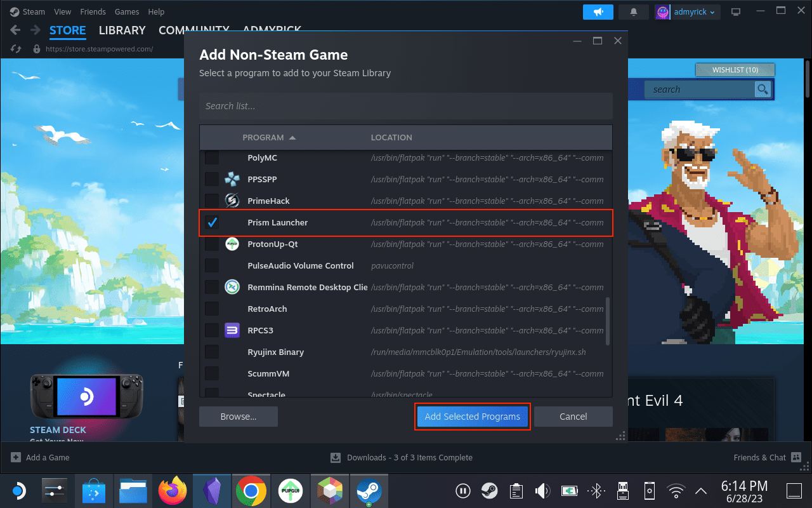
Task: Switch to the STORE tab
Action: [67, 30]
